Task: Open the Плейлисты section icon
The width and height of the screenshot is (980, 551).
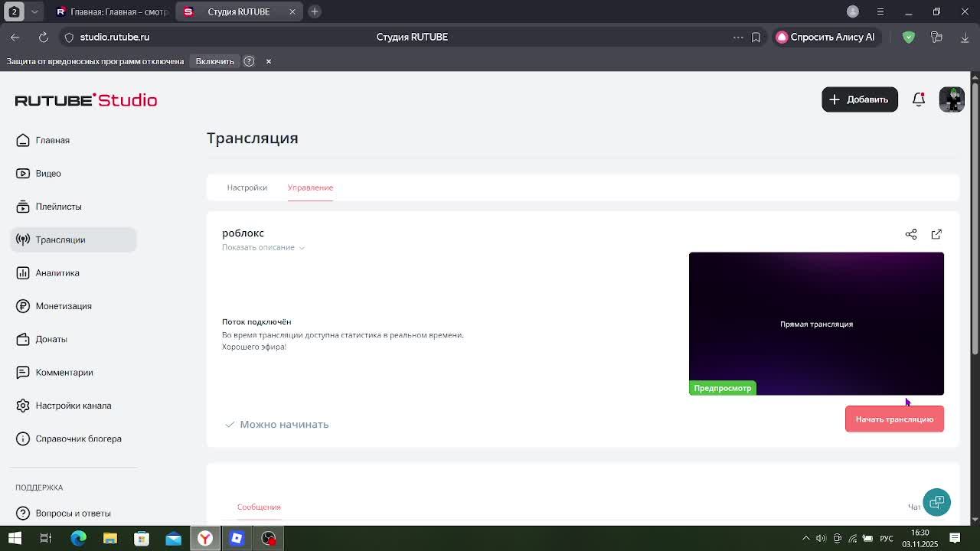Action: click(x=23, y=207)
